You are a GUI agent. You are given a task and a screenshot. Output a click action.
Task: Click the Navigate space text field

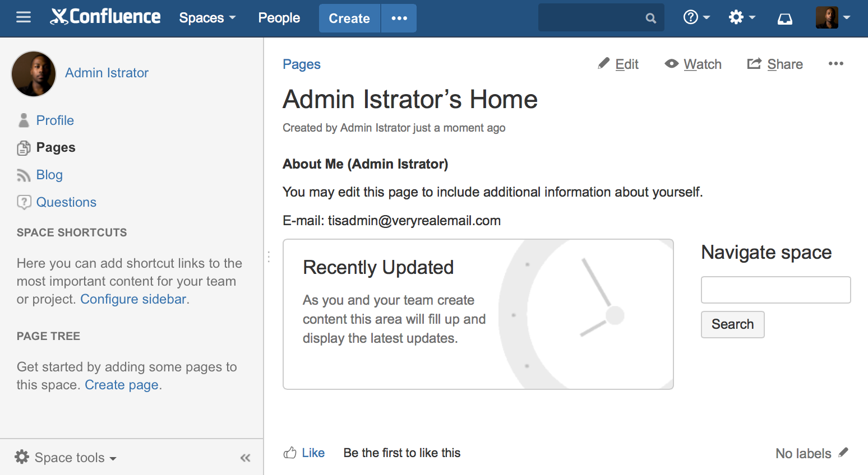coord(775,290)
